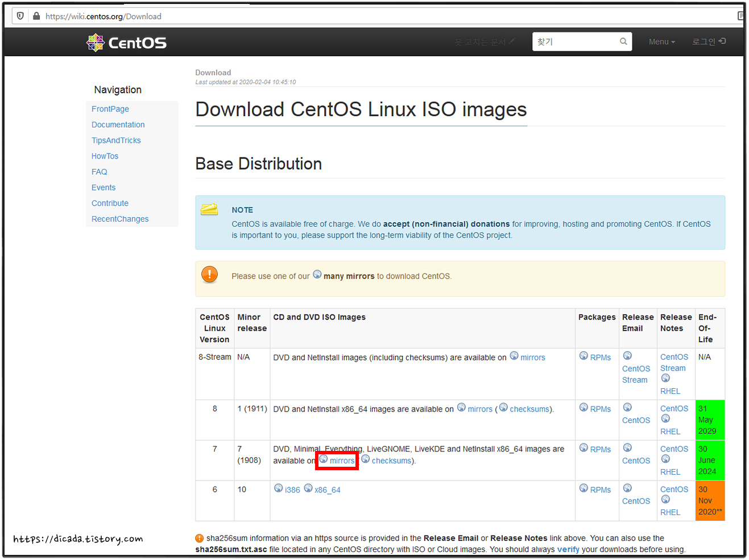
Task: Click the globe icon beside 8-Stream RPMs
Action: pos(584,355)
